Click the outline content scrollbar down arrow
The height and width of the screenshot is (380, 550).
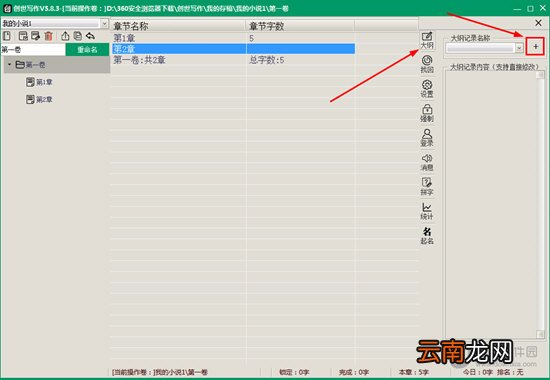click(x=541, y=333)
